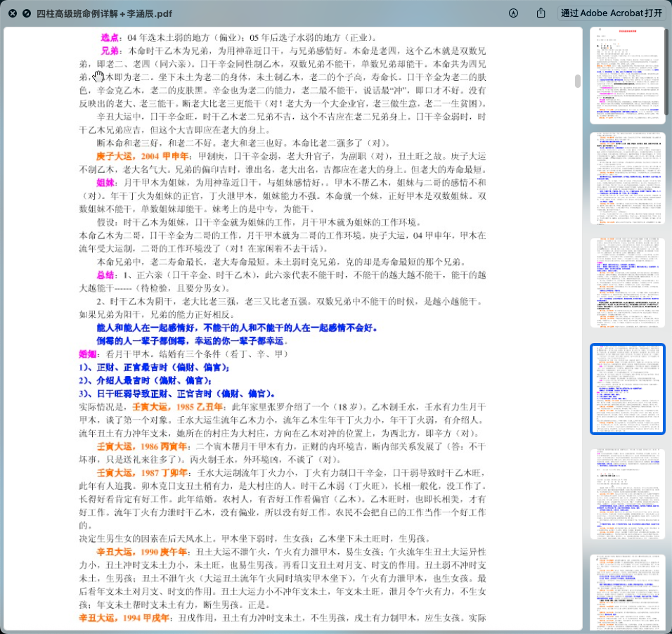Click the Share icon in title bar
The width and height of the screenshot is (672, 634).
(x=541, y=13)
